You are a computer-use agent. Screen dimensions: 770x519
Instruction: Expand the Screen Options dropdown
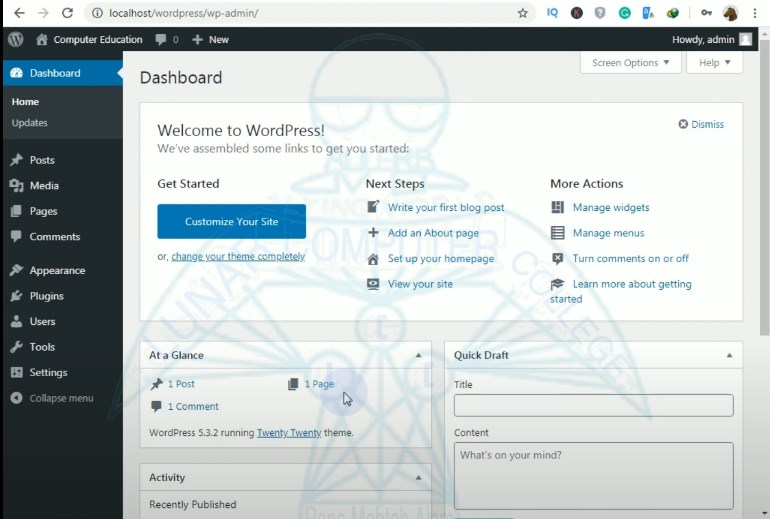[x=631, y=63]
